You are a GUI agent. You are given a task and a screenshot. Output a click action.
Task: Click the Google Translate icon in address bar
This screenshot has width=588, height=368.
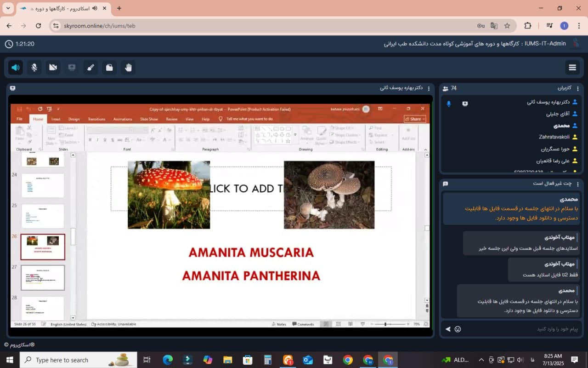point(494,26)
